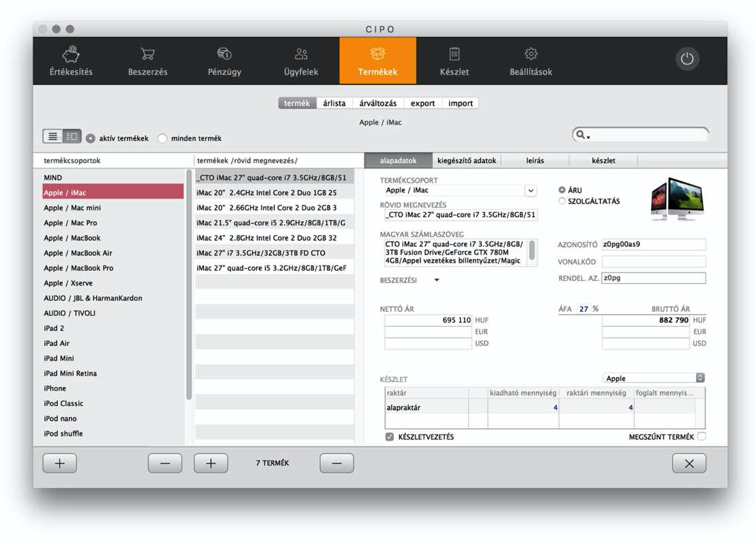Add a new product group with plus
The image size is (756, 543).
click(59, 463)
